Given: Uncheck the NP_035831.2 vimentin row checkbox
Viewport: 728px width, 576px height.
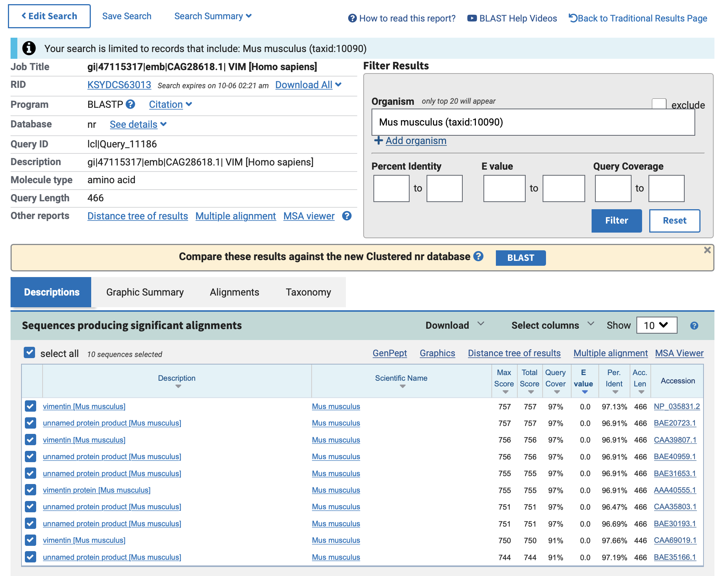Looking at the screenshot, I should click(x=31, y=406).
